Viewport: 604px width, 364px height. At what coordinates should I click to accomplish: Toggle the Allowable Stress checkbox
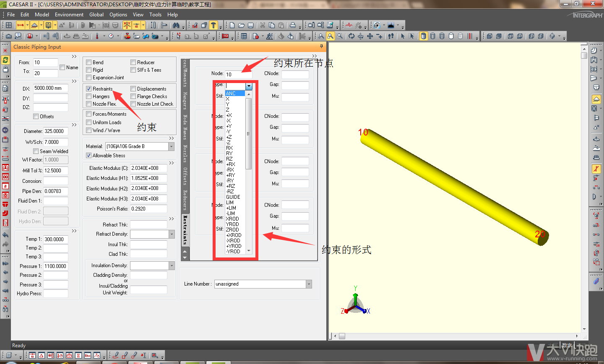89,156
